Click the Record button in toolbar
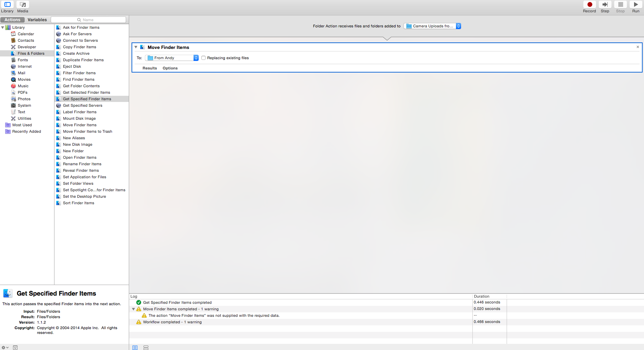 (590, 4)
